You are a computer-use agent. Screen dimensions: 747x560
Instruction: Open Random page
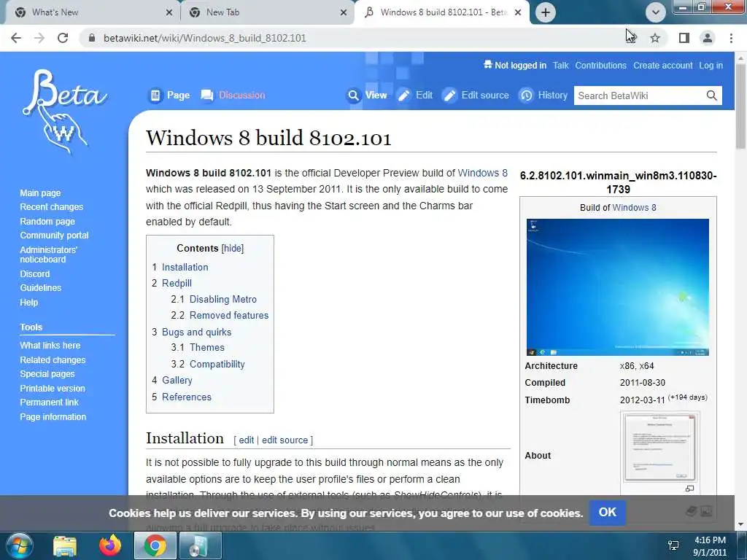coord(47,222)
